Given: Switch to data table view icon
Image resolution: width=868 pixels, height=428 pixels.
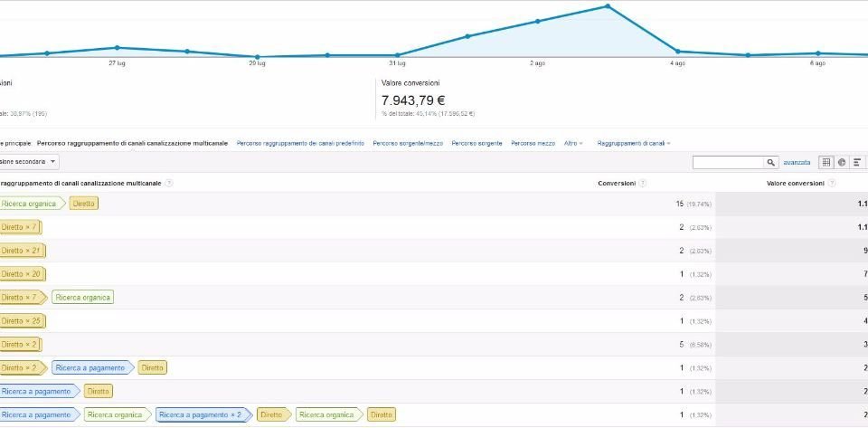Looking at the screenshot, I should click(826, 162).
